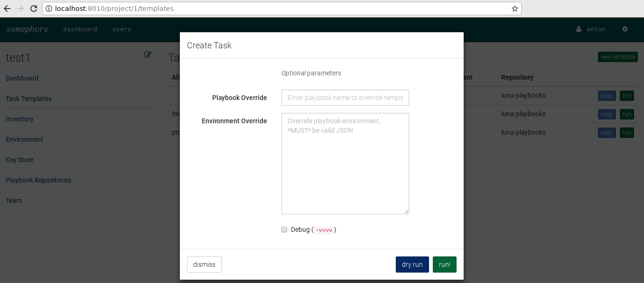Click the anton user profile icon

point(579,29)
